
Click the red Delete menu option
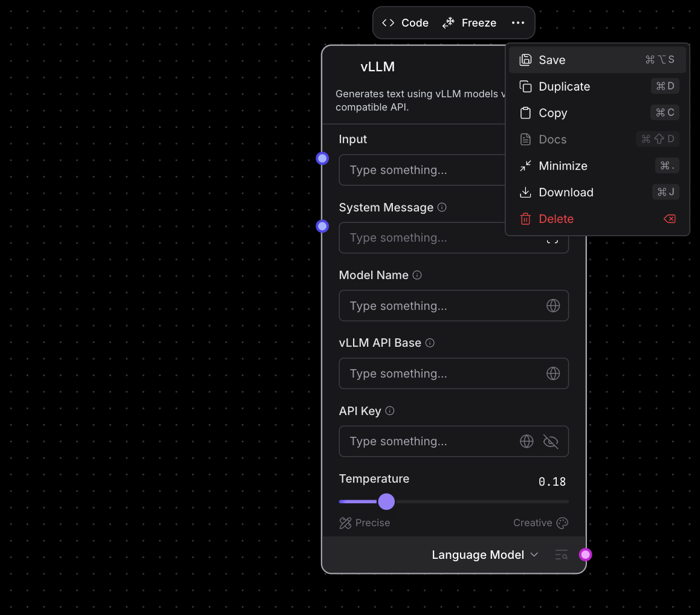597,219
